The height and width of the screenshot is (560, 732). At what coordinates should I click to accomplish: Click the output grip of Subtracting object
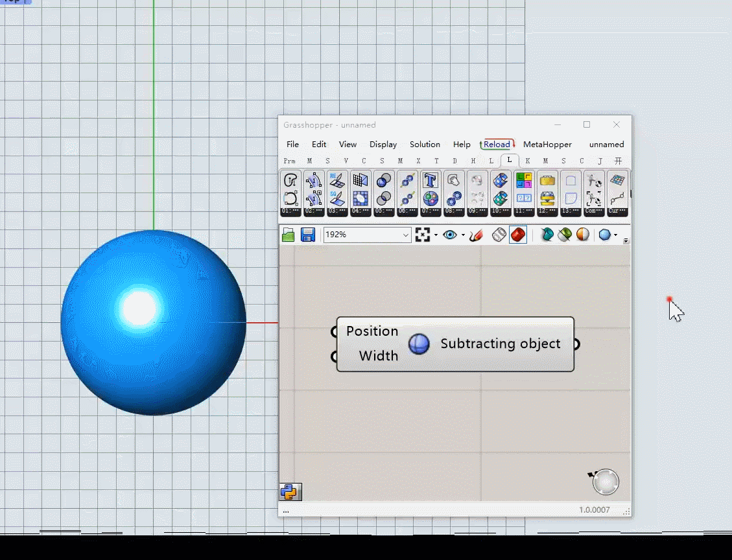pos(576,344)
